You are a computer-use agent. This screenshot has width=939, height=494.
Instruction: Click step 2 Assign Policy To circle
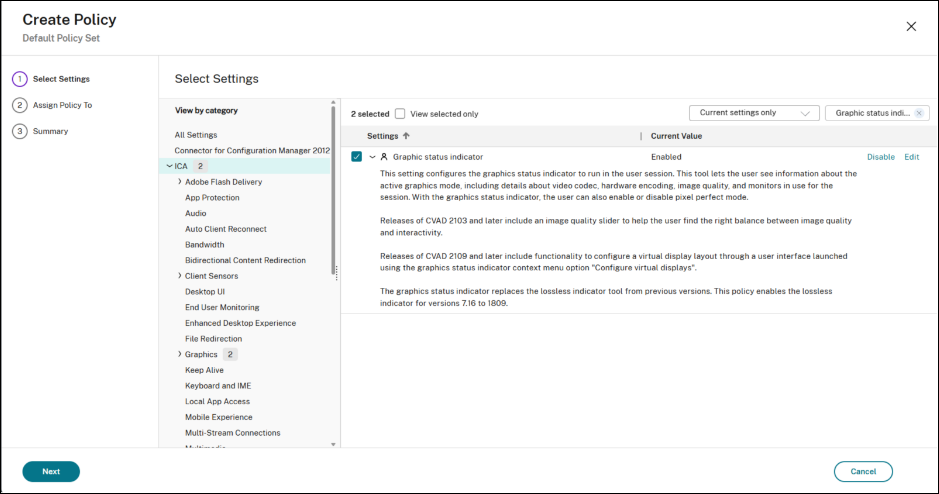point(19,105)
